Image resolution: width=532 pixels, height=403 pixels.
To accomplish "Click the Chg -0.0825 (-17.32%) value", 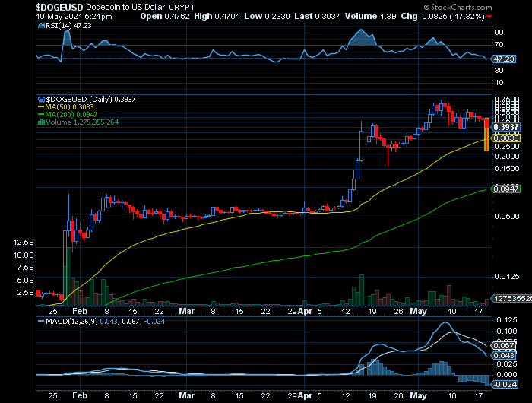I will coord(443,16).
